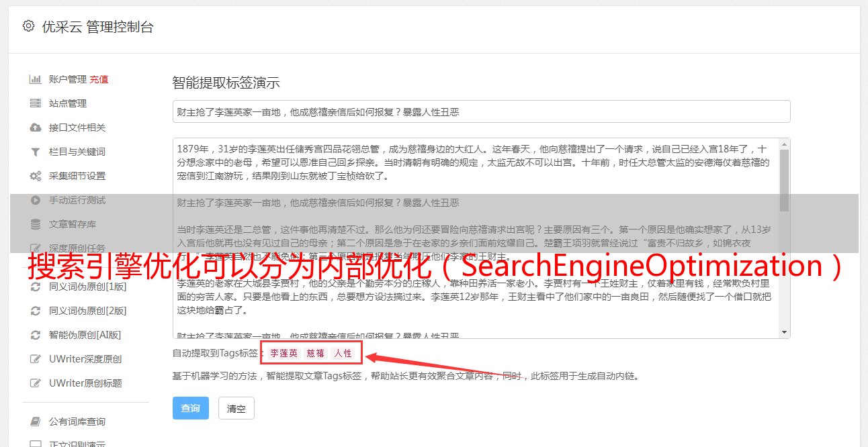Click the cloud upload icon for 接口文件相关
The width and height of the screenshot is (868, 447).
(x=36, y=128)
